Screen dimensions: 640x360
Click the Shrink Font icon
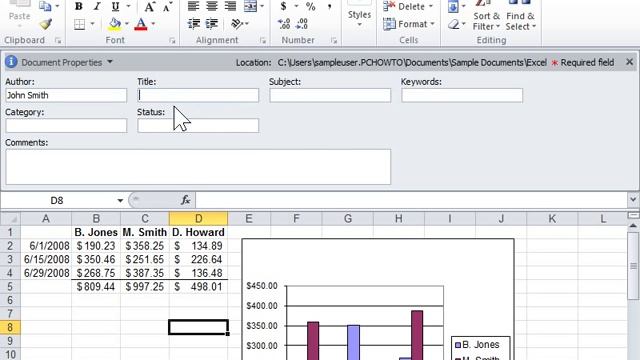(167, 6)
